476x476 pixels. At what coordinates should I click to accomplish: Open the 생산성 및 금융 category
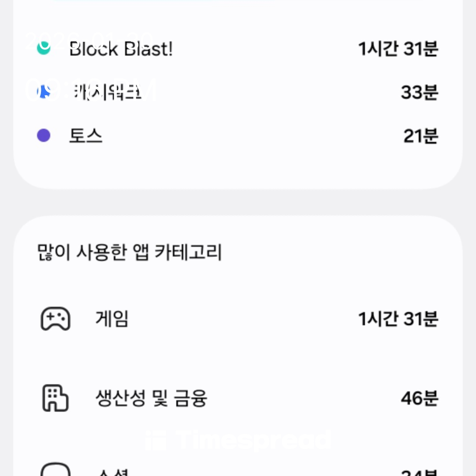pos(151,398)
